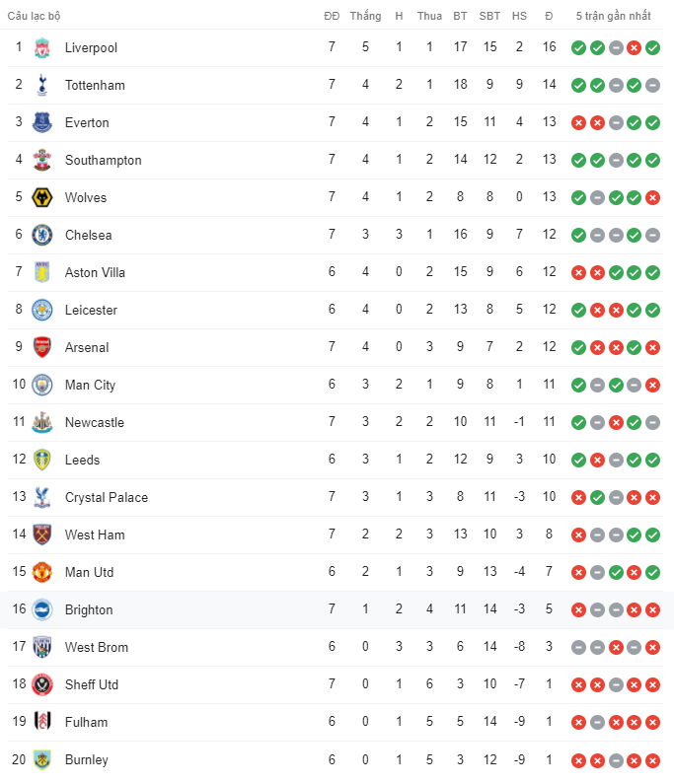Image resolution: width=674 pixels, height=784 pixels.
Task: Open the Crystal Palace team page
Action: click(107, 497)
